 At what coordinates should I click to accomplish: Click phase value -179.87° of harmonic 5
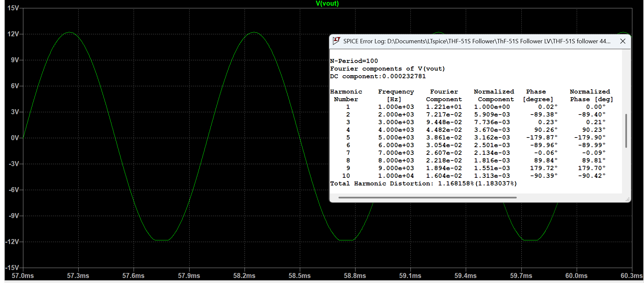point(542,138)
